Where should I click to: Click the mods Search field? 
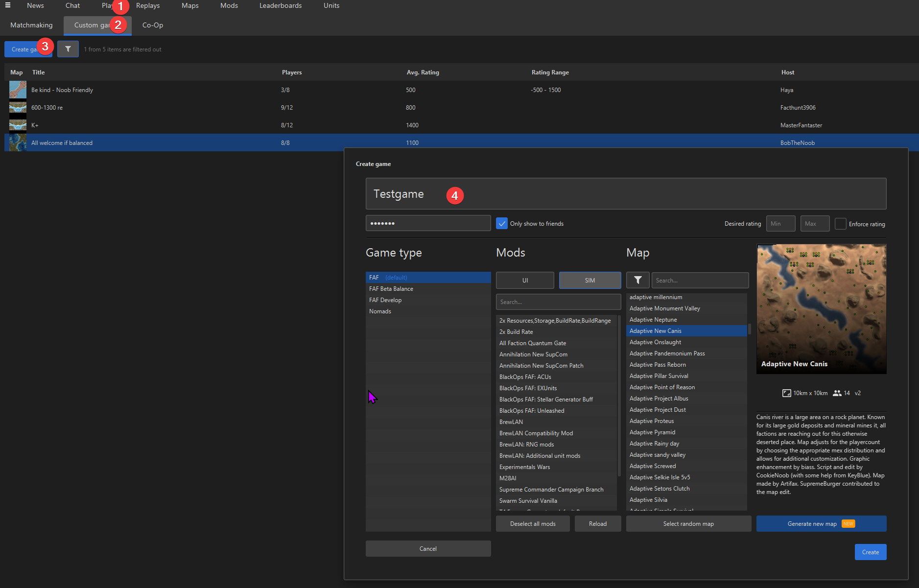coord(558,302)
